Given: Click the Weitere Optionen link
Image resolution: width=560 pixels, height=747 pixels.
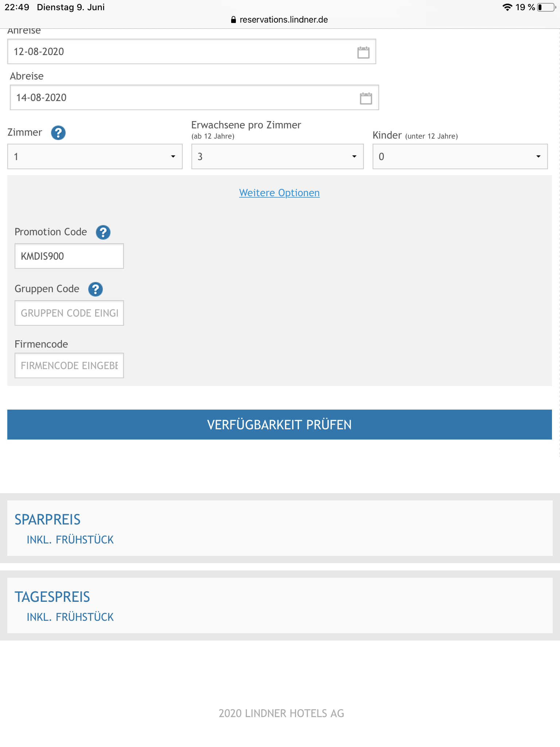Looking at the screenshot, I should (279, 193).
